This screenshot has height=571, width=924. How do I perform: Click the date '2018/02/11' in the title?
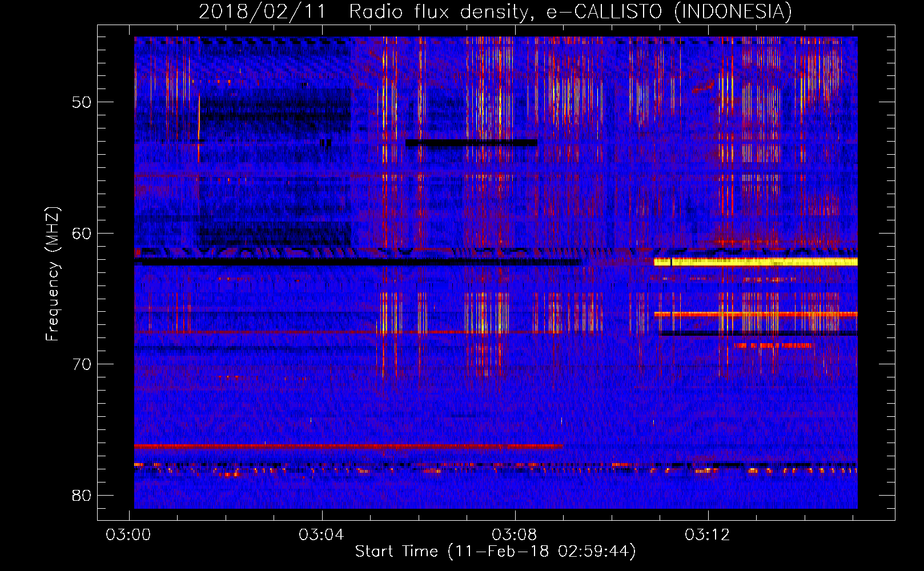pyautogui.click(x=262, y=11)
